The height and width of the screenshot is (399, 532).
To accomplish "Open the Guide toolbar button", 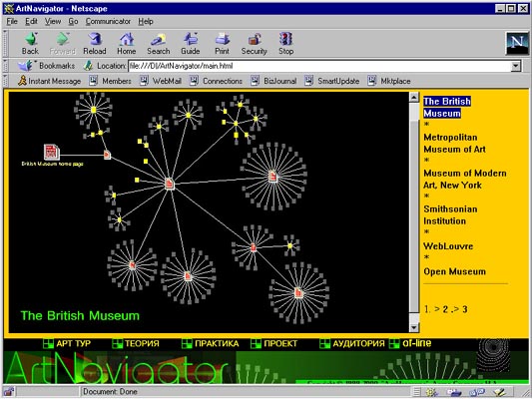I will (190, 44).
